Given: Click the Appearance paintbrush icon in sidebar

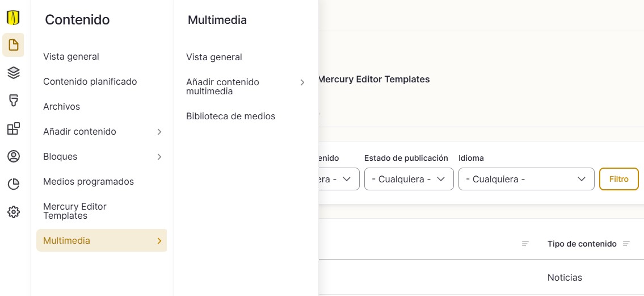Looking at the screenshot, I should pos(13,101).
